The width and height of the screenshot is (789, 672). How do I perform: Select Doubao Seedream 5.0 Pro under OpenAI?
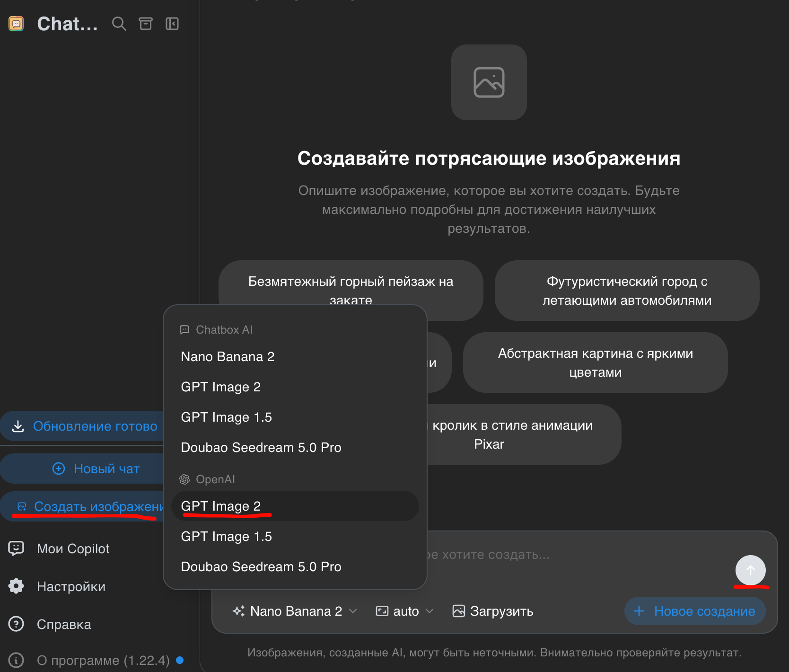click(x=295, y=566)
